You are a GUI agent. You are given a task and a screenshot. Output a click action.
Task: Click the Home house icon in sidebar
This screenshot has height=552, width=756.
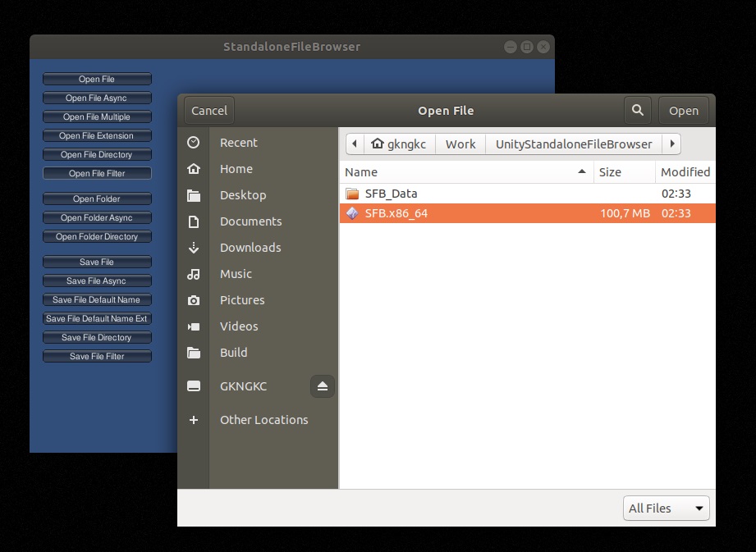194,169
